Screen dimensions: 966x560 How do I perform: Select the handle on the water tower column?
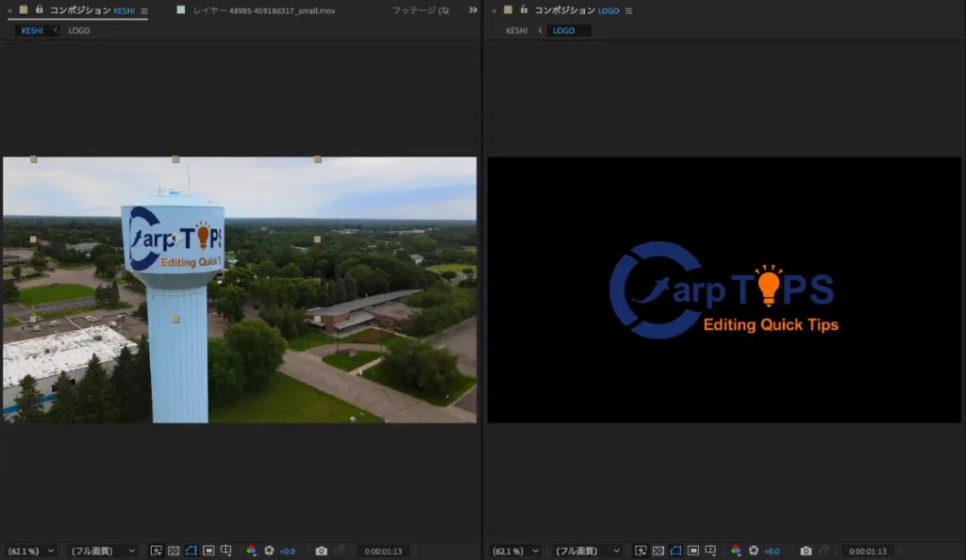(x=175, y=320)
